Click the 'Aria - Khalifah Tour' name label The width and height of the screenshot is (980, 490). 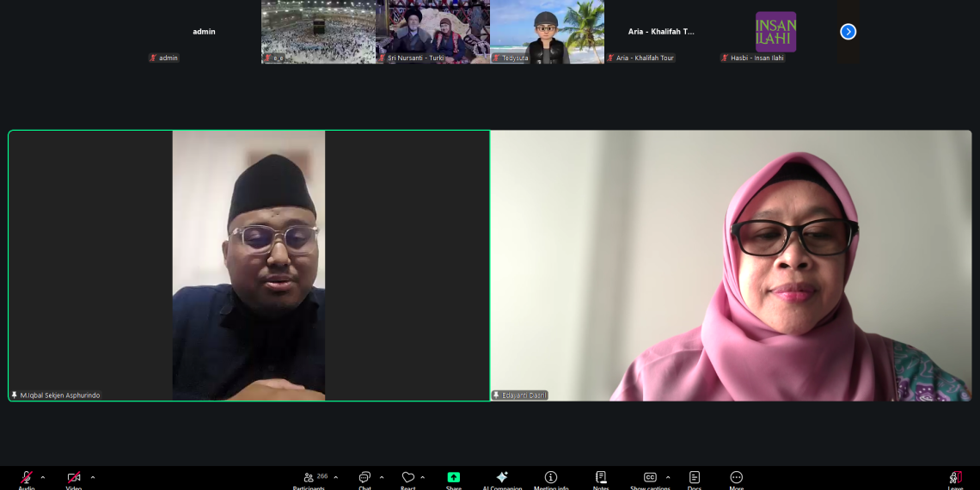[x=645, y=58]
